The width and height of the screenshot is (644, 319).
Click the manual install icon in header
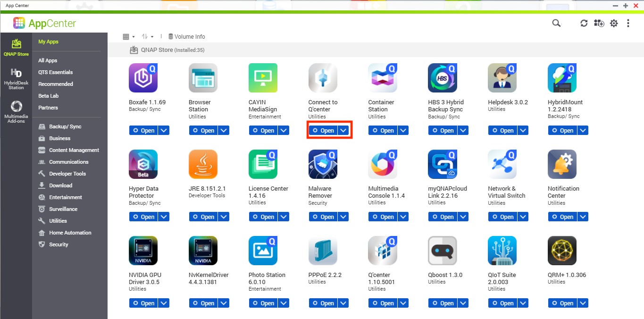(x=599, y=23)
